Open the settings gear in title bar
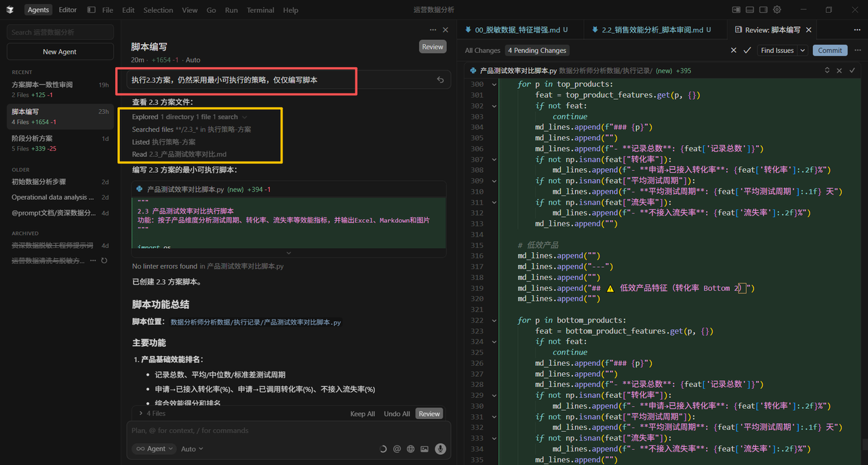868x465 pixels. click(x=777, y=10)
